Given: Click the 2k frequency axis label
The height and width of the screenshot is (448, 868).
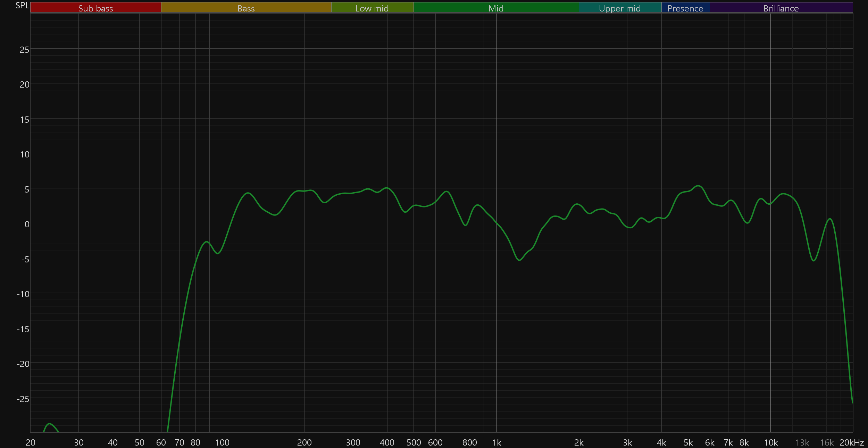Looking at the screenshot, I should (579, 442).
